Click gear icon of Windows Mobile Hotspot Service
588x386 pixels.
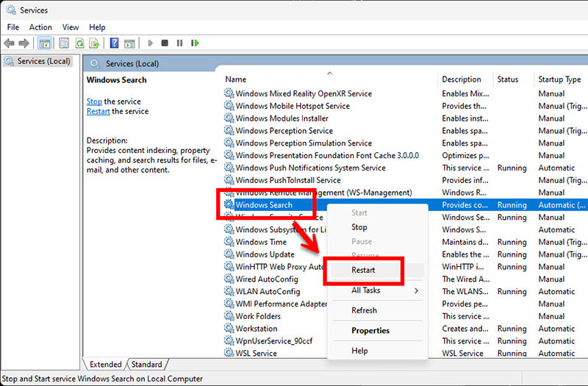pyautogui.click(x=229, y=105)
